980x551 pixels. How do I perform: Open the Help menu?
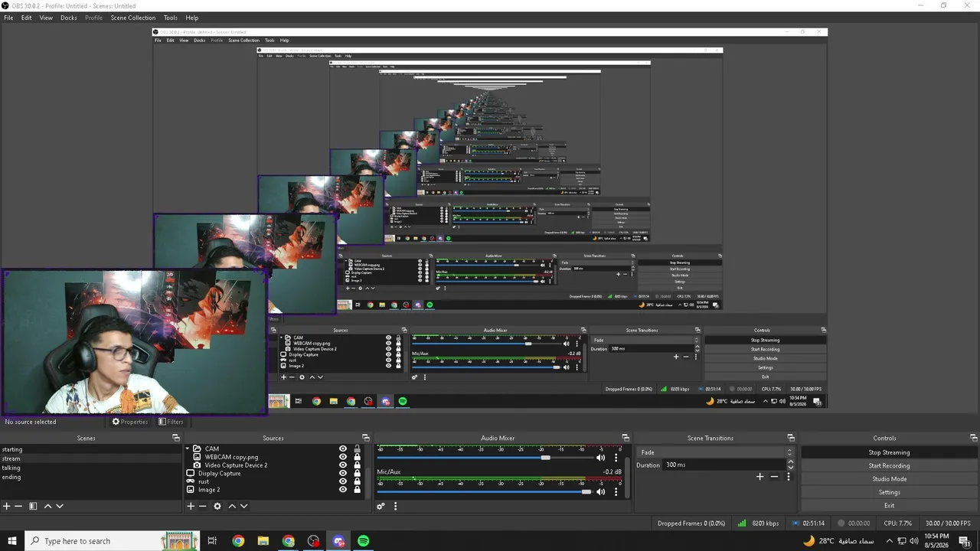coord(192,18)
